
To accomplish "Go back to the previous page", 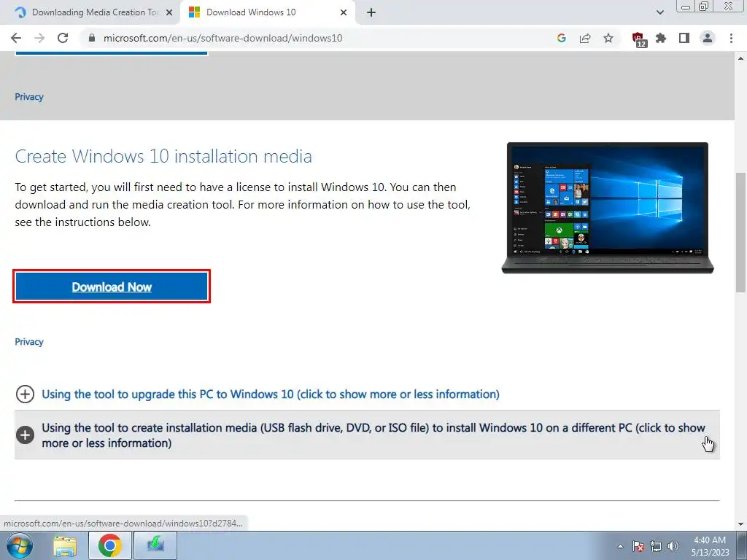I will [16, 38].
